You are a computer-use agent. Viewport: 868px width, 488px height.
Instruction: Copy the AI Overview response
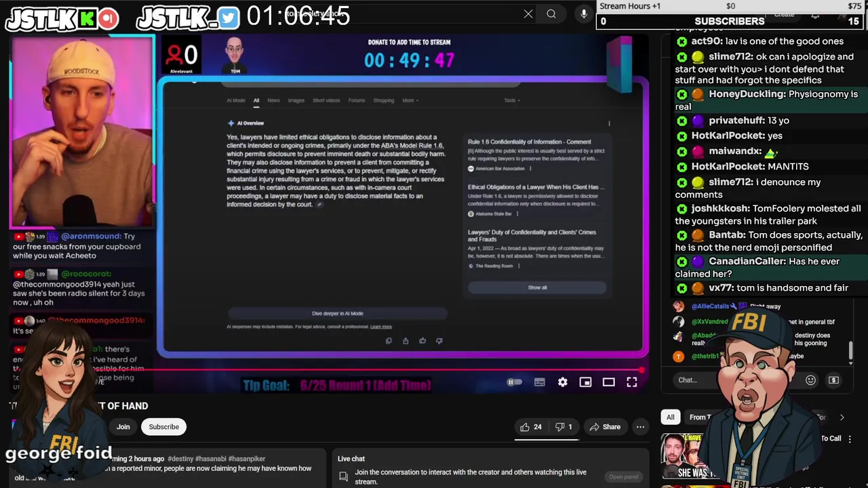tap(389, 341)
